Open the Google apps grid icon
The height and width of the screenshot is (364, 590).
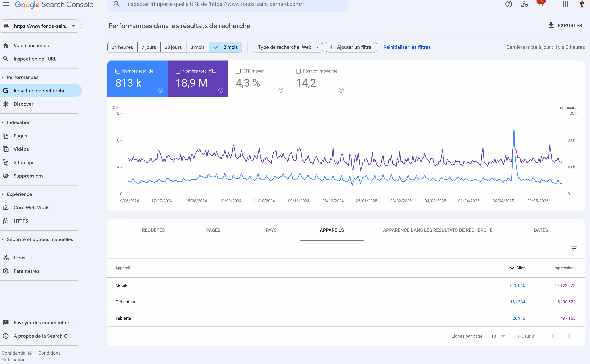(x=565, y=4)
